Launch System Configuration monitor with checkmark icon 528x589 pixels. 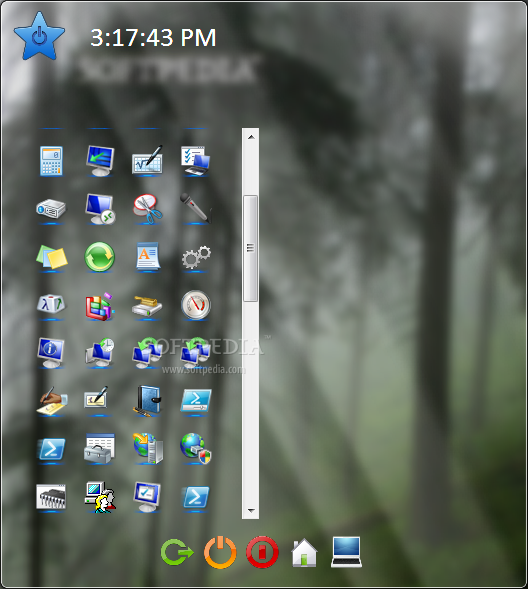click(147, 497)
